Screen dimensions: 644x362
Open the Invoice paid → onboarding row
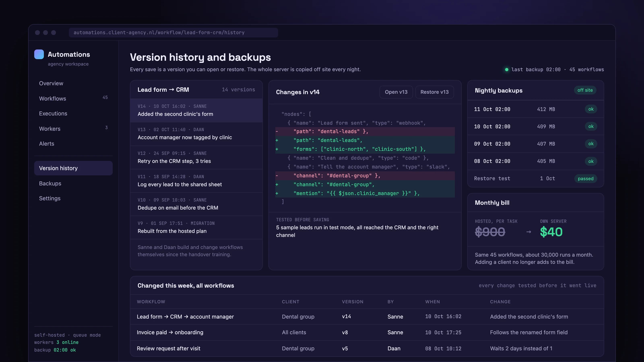(367, 332)
